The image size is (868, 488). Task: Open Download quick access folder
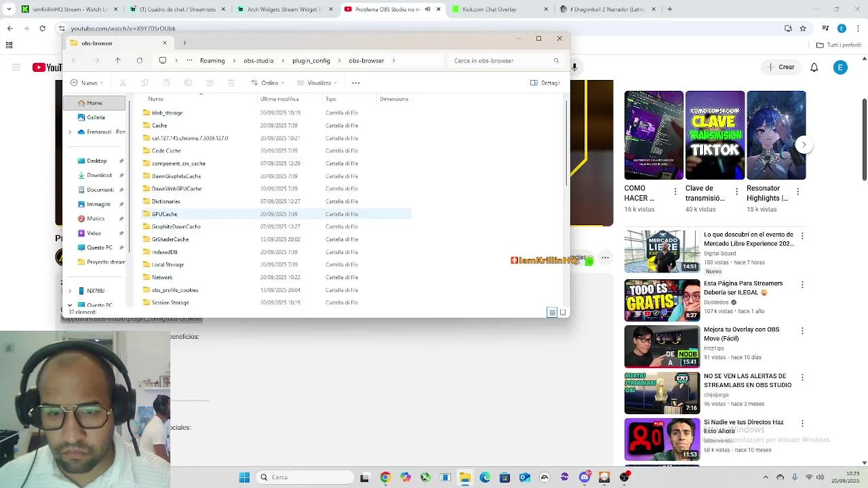98,175
